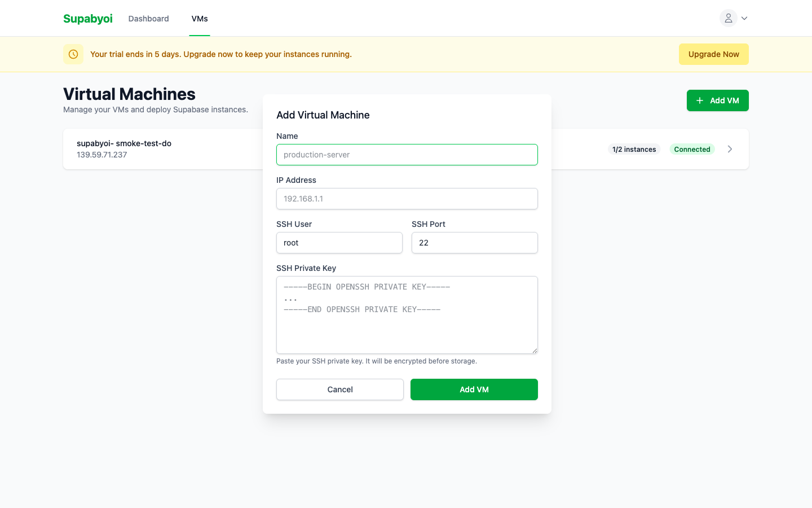Click the Supabyoi logo

87,18
